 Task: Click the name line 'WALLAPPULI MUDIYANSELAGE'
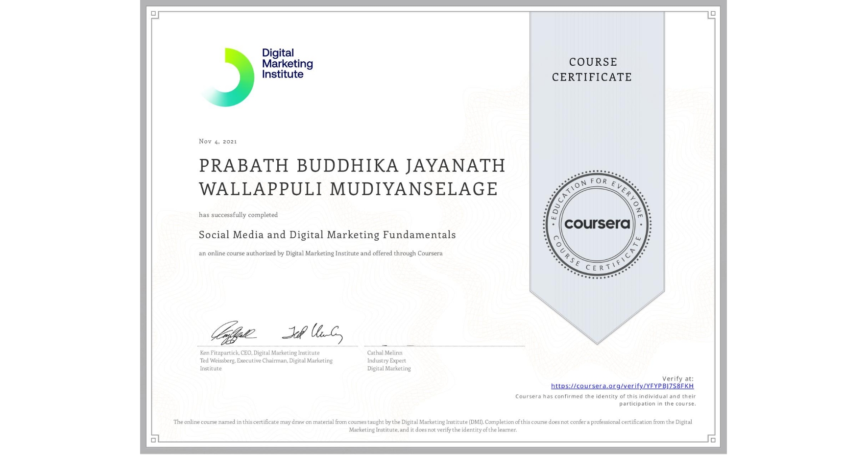348,189
